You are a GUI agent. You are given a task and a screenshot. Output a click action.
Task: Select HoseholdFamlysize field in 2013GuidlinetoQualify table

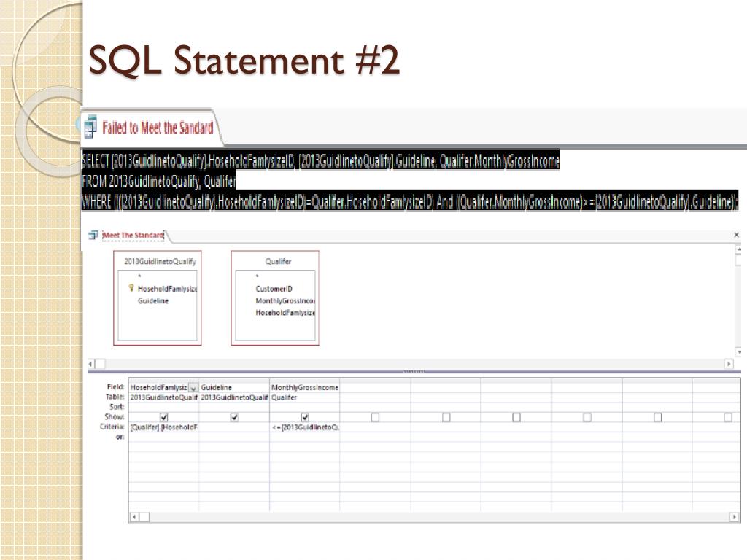click(x=167, y=289)
